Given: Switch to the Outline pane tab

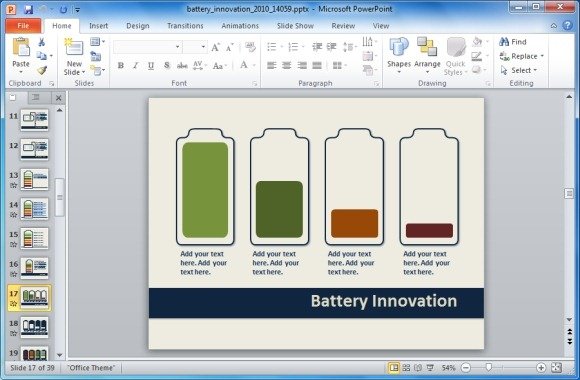Looking at the screenshot, I should pyautogui.click(x=36, y=97).
